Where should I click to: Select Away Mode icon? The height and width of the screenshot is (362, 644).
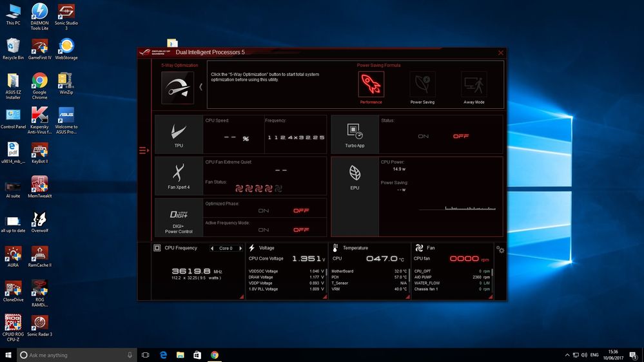(x=474, y=84)
